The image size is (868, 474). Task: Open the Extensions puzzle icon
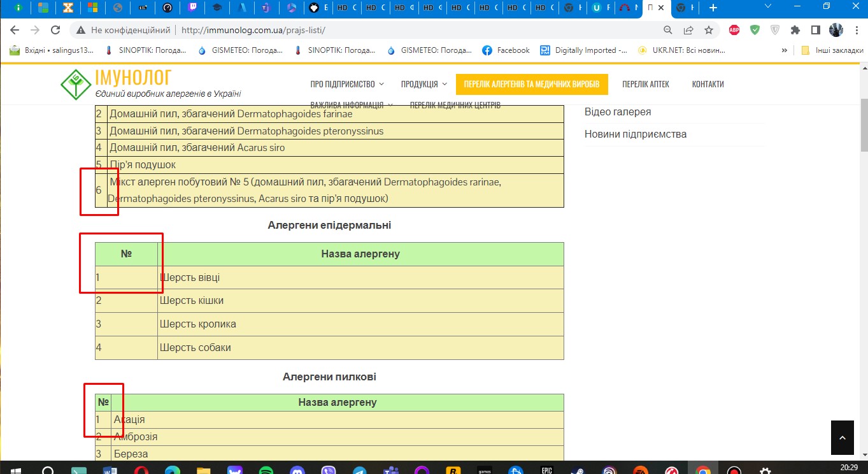(795, 30)
